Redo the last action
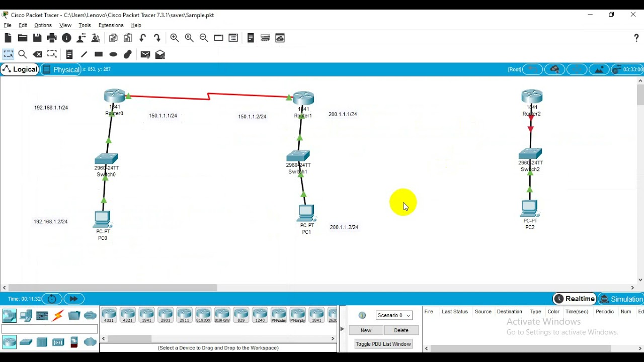Viewport: 644px width, 362px height. click(157, 38)
